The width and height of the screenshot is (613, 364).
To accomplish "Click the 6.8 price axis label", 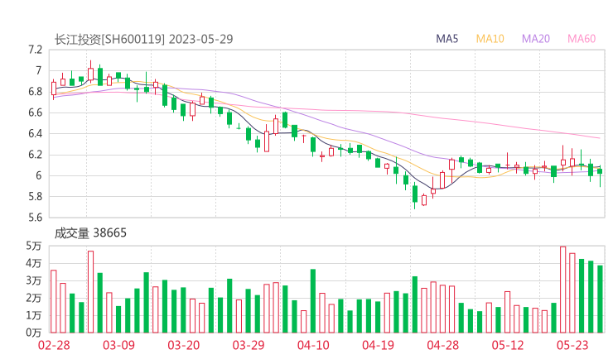I will click(35, 92).
